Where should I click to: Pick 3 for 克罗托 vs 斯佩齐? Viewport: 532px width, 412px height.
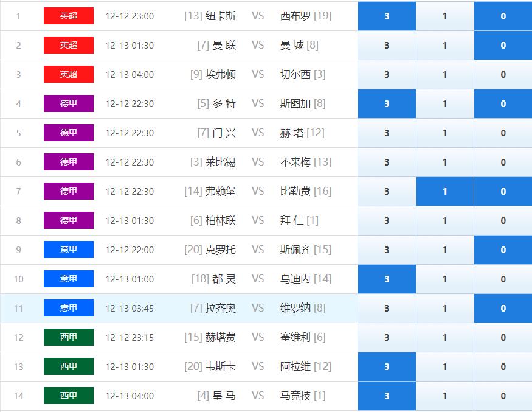click(x=387, y=250)
